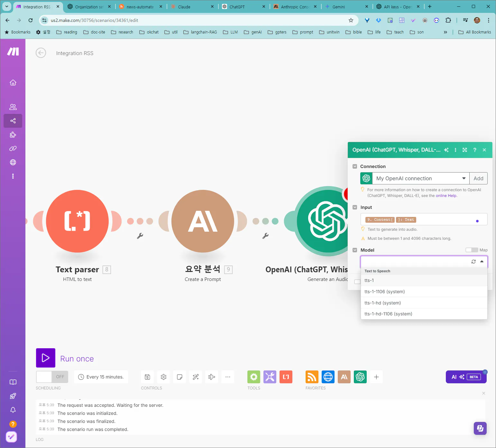Image resolution: width=496 pixels, height=448 pixels.
Task: Open the Resource hub book icon
Action: (x=13, y=382)
